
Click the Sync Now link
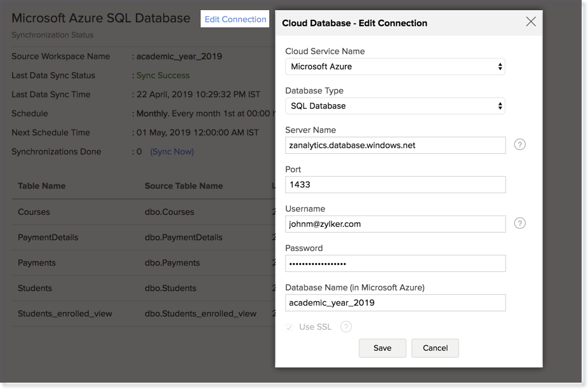pyautogui.click(x=172, y=151)
